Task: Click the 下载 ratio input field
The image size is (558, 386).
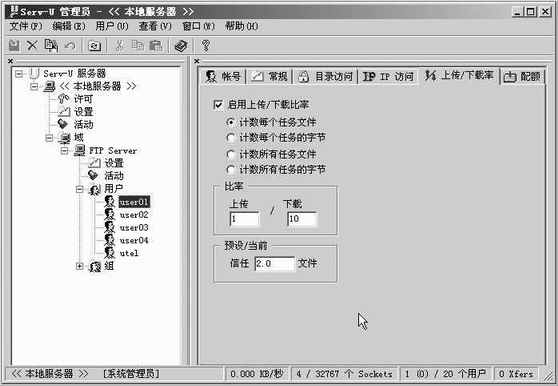Action: coord(302,219)
